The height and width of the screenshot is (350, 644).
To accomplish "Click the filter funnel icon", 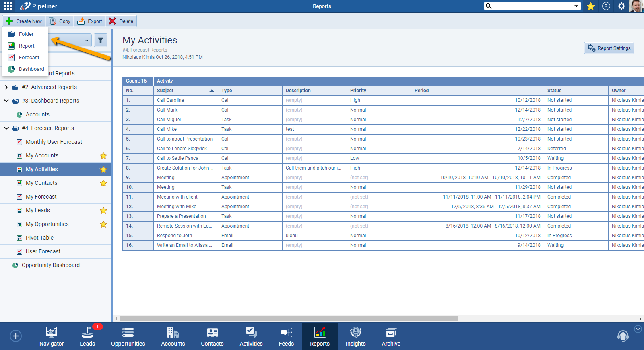I will point(101,40).
